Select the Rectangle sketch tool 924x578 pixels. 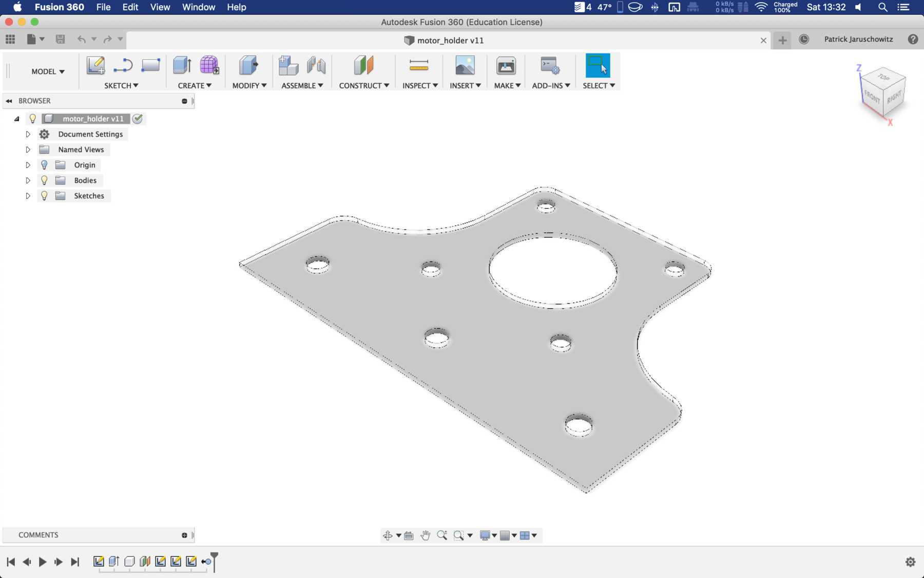(x=150, y=65)
